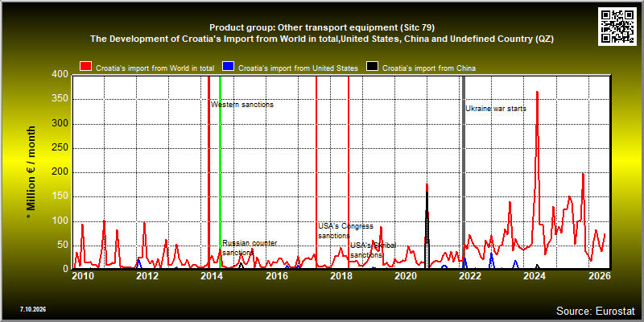Click the x-axis year 2026
Image resolution: width=644 pixels, height=322 pixels.
600,275
